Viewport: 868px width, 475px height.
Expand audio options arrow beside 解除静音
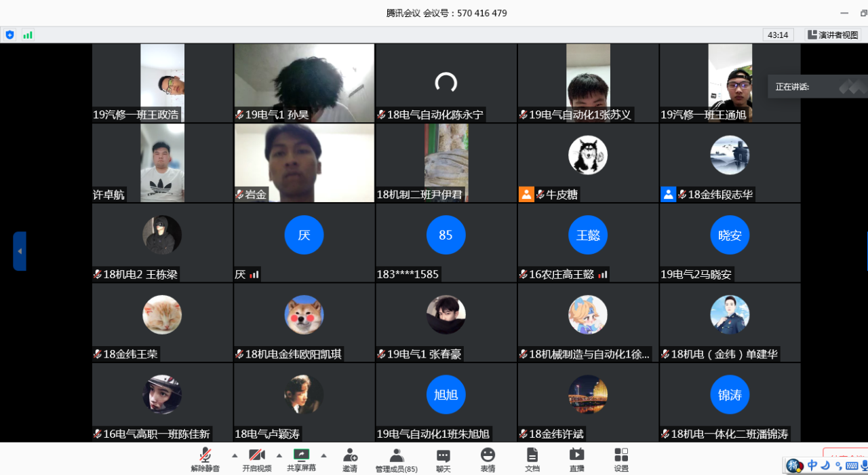click(235, 455)
